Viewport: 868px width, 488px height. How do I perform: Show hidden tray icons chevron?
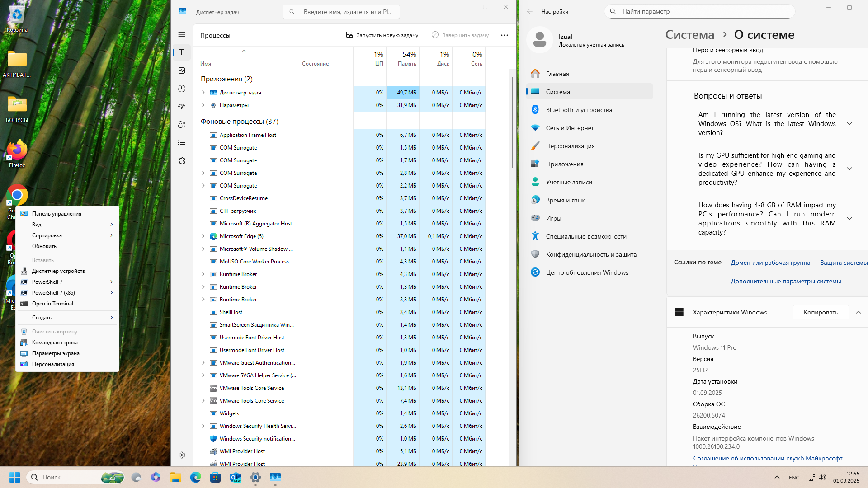[x=777, y=477]
